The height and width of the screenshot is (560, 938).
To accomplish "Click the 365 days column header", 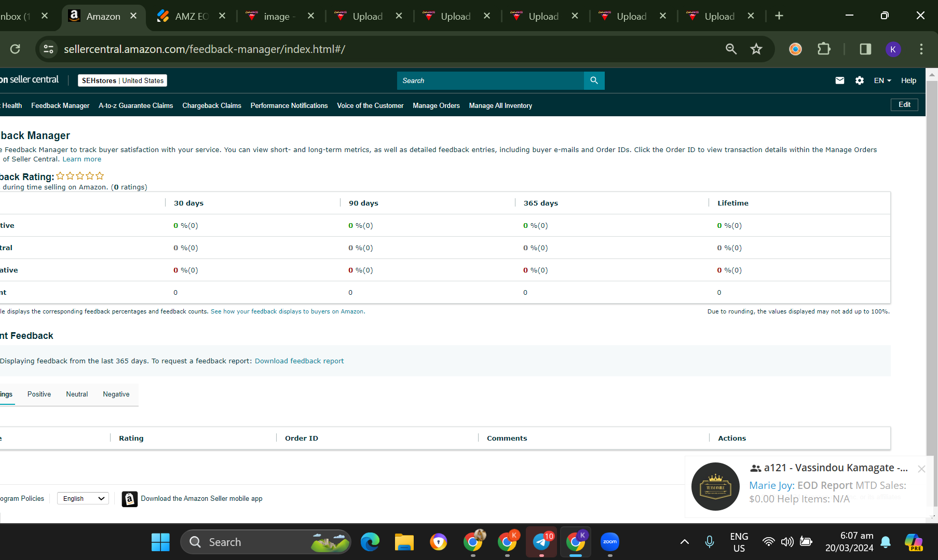I will tap(540, 203).
